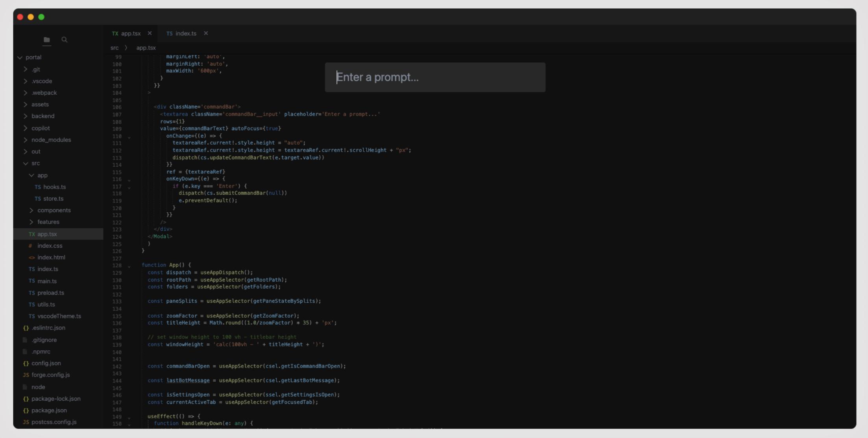Expand the components folder
The height and width of the screenshot is (438, 868).
click(x=31, y=210)
